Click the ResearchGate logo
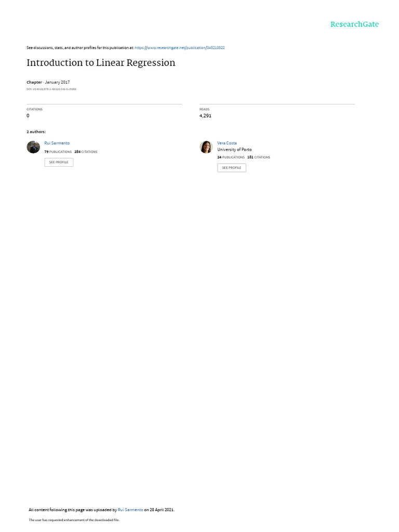The width and height of the screenshot is (399, 532). pos(354,24)
